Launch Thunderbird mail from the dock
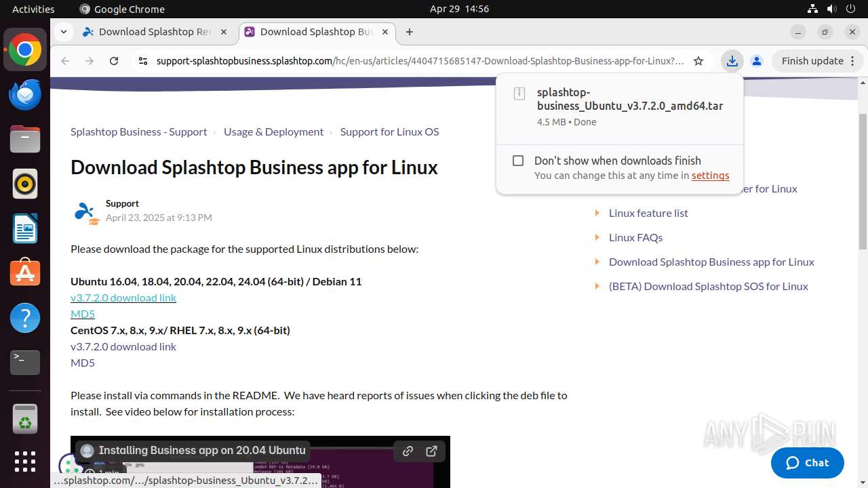 point(25,95)
